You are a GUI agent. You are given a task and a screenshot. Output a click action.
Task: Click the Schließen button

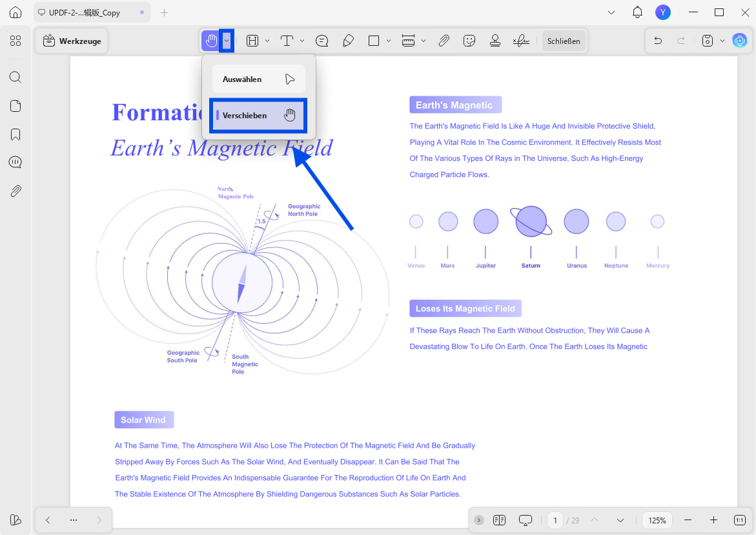pyautogui.click(x=564, y=41)
